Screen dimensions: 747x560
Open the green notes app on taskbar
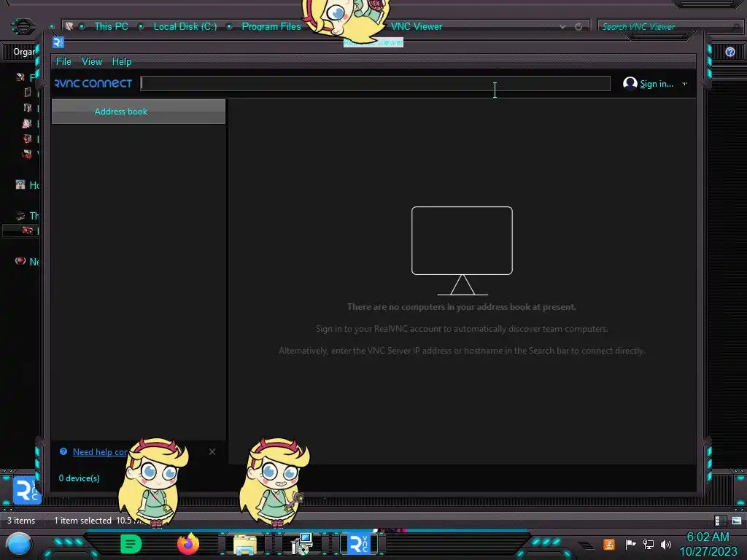click(131, 544)
